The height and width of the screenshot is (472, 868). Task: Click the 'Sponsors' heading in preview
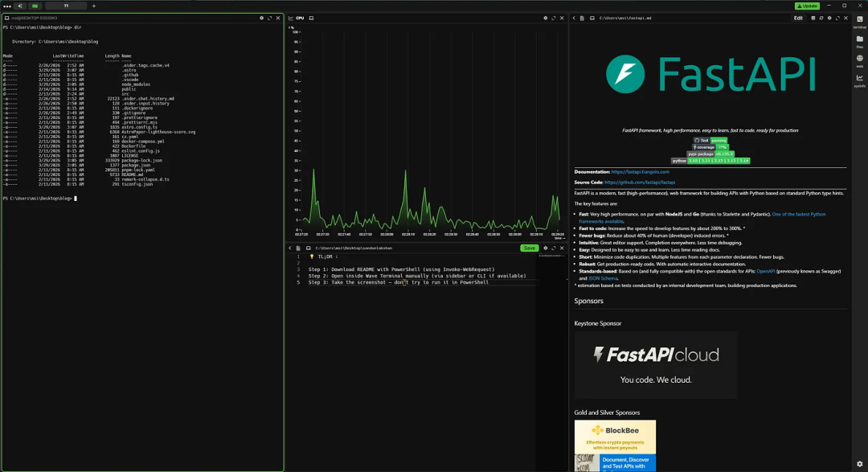[x=588, y=301]
